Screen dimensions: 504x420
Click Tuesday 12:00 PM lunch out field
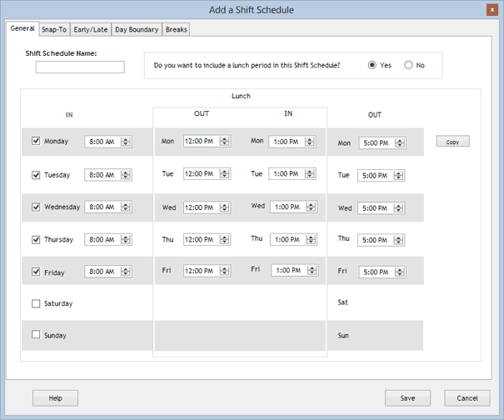tap(207, 174)
